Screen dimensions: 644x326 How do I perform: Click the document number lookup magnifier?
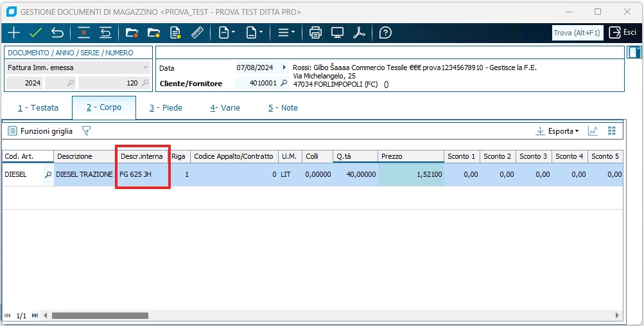pos(145,83)
